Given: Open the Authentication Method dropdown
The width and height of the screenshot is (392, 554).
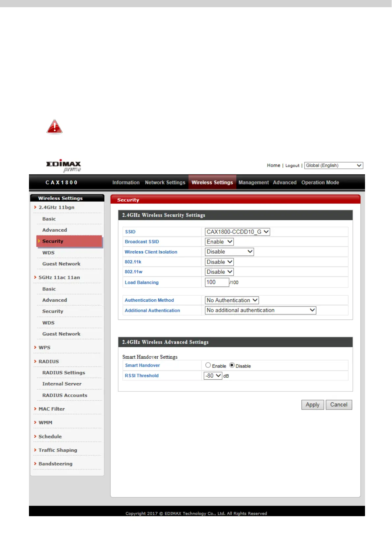Looking at the screenshot, I should point(232,300).
